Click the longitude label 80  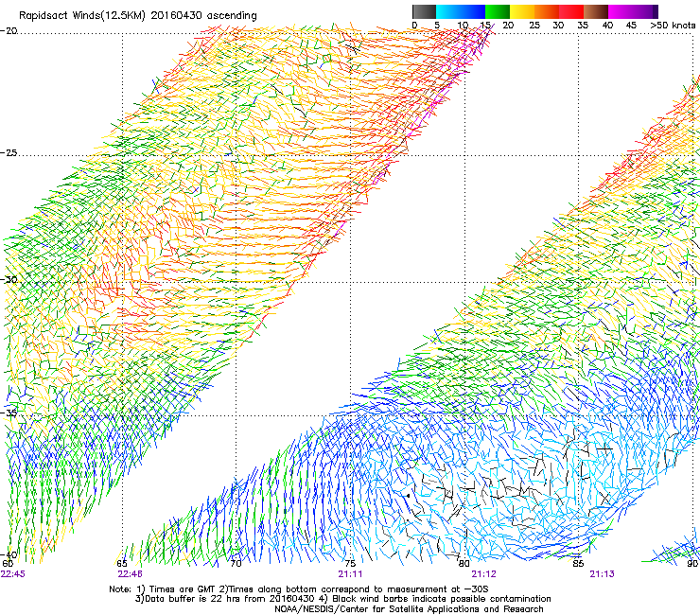point(464,564)
